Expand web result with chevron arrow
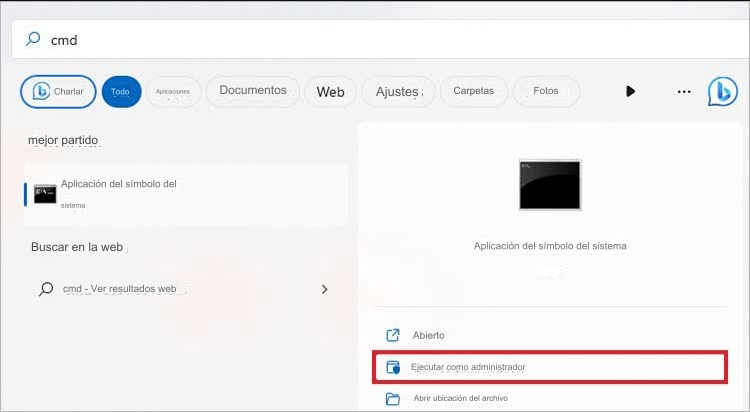Screen dimensions: 750x412 click(324, 289)
